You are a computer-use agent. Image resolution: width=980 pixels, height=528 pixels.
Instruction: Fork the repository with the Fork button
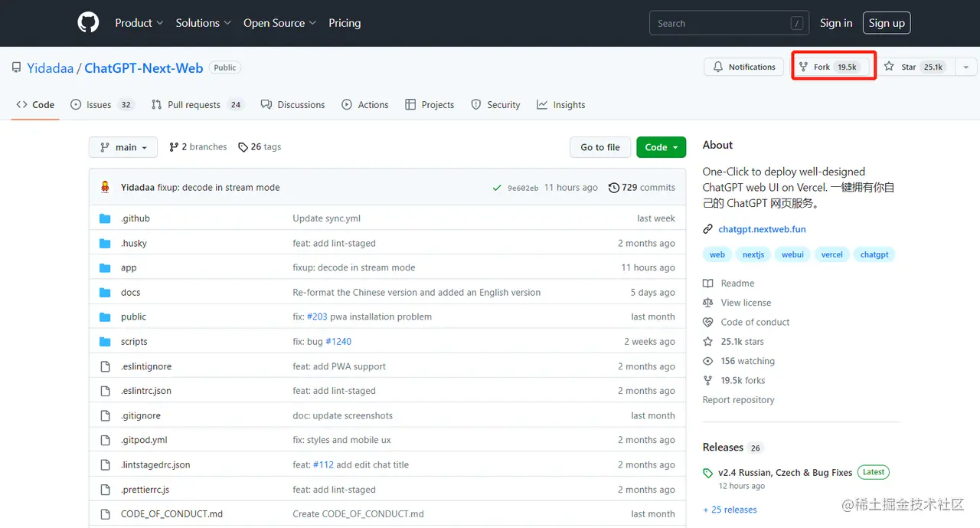[x=832, y=67]
